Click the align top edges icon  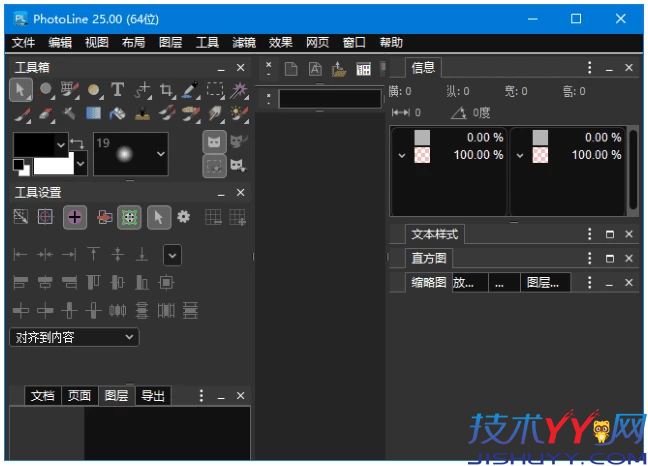pos(93,283)
